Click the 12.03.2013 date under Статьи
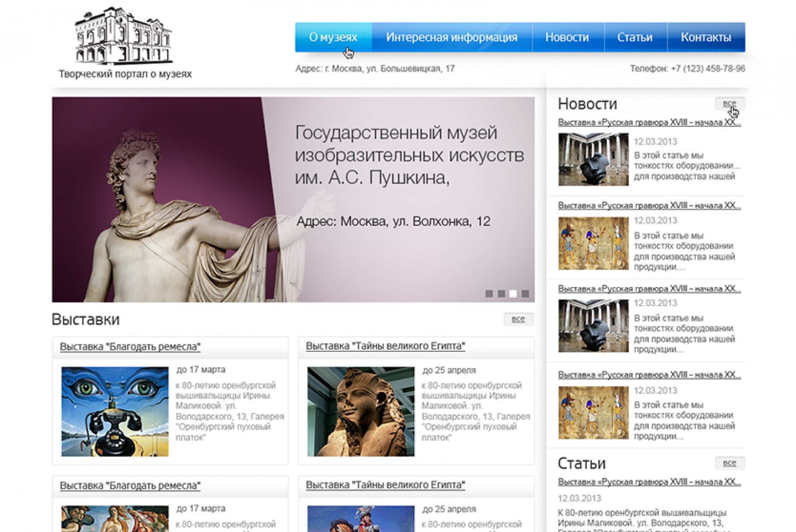 (x=580, y=498)
